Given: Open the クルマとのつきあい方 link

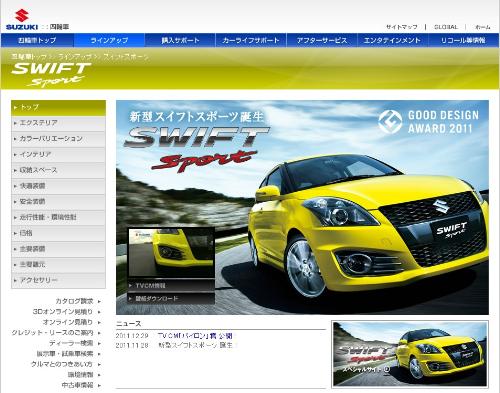Looking at the screenshot, I should click(62, 364).
